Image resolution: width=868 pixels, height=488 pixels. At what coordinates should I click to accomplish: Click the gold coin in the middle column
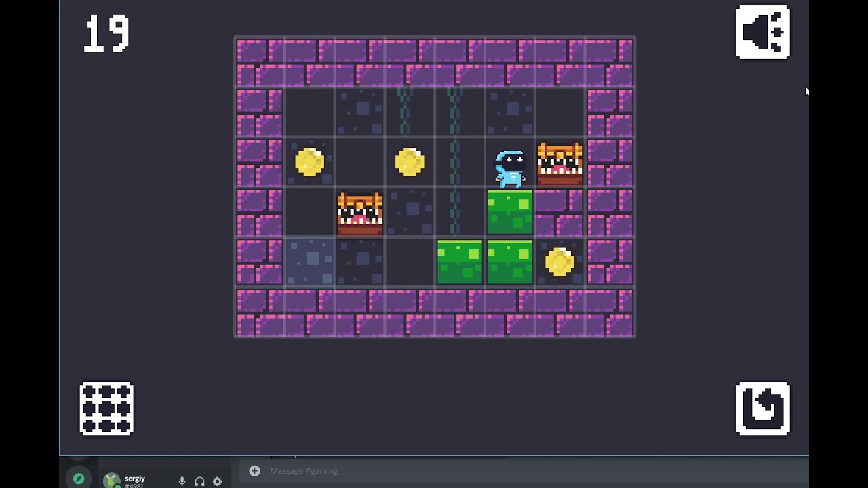pyautogui.click(x=410, y=162)
